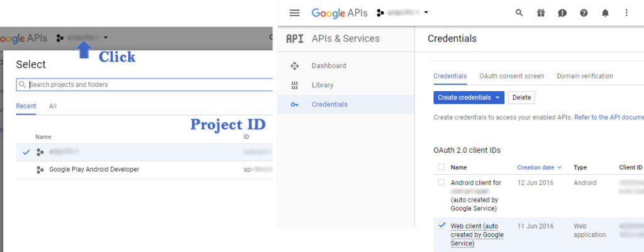Click the Client ID column header
644x252 pixels.
coord(630,167)
